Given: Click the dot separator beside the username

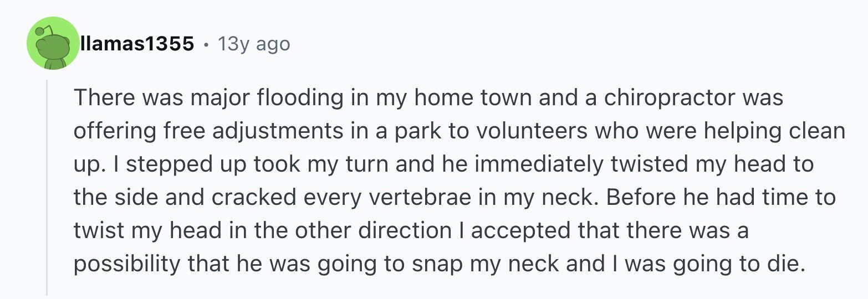Looking at the screenshot, I should pos(206,44).
